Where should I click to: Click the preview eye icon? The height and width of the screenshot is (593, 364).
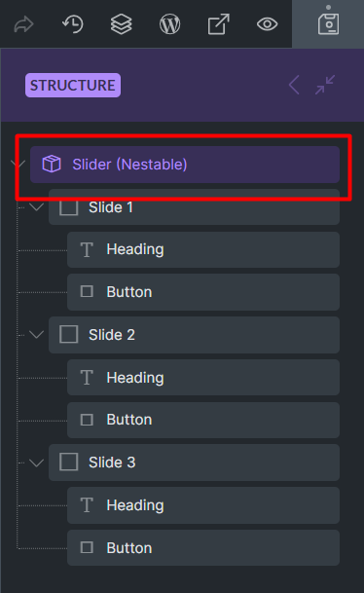[x=268, y=24]
